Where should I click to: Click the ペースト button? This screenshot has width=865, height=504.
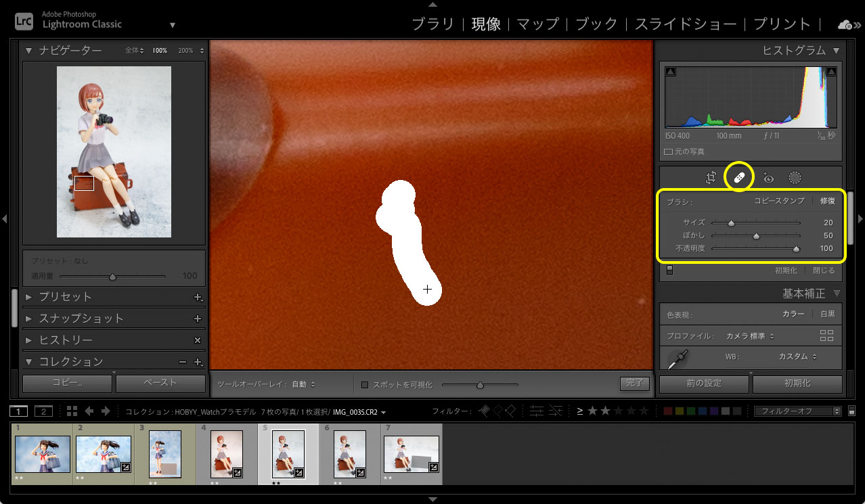160,383
